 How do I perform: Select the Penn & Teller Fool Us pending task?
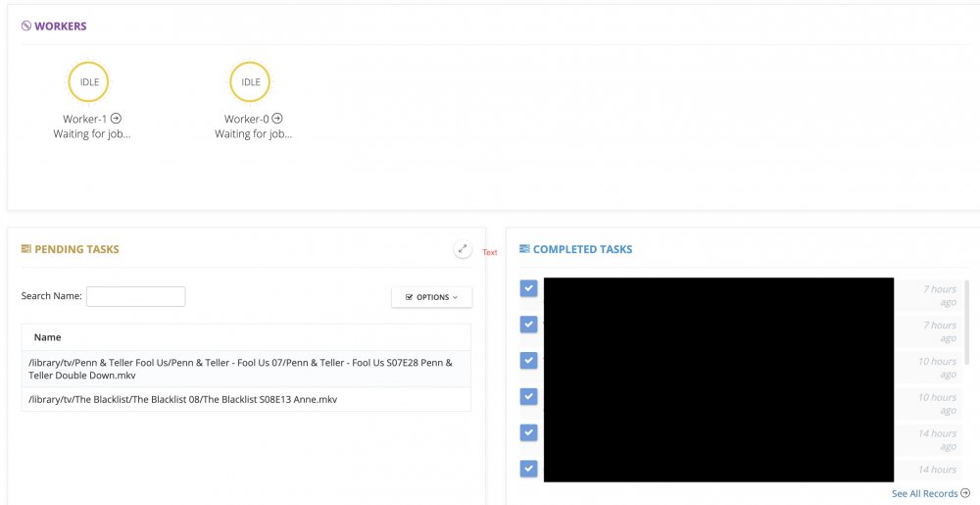(x=246, y=369)
